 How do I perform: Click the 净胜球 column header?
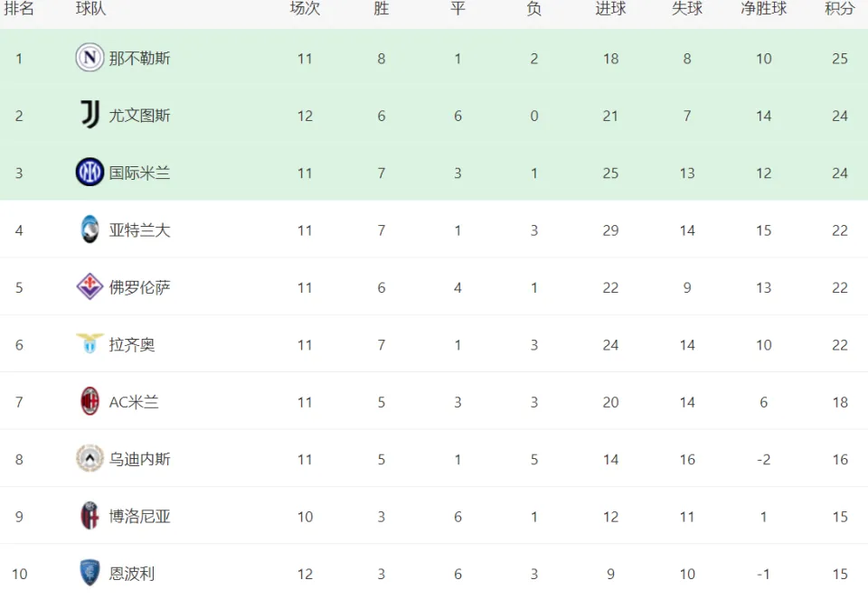764,8
